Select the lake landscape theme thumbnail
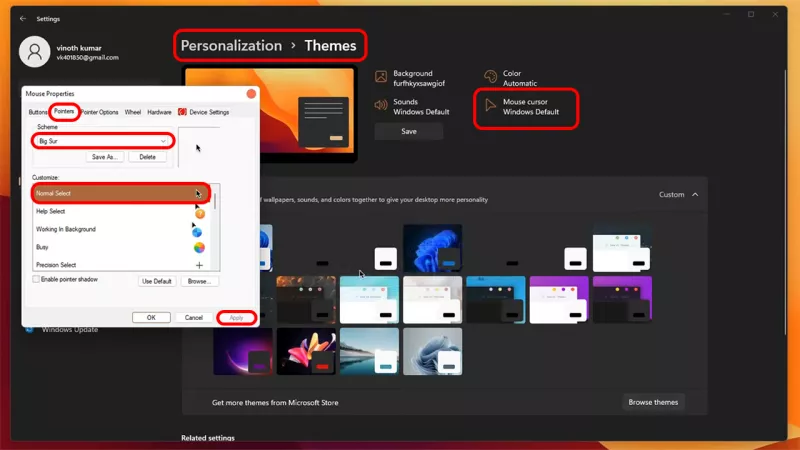 369,351
